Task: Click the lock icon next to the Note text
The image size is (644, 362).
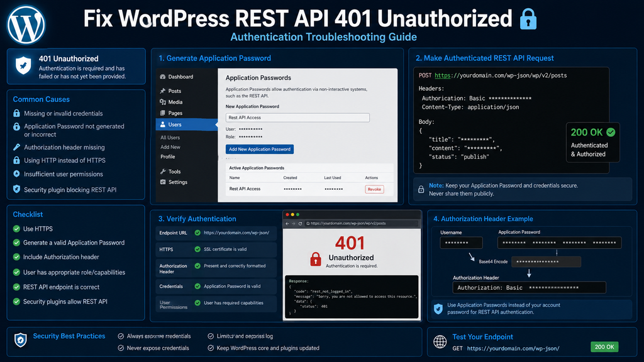Action: point(421,189)
